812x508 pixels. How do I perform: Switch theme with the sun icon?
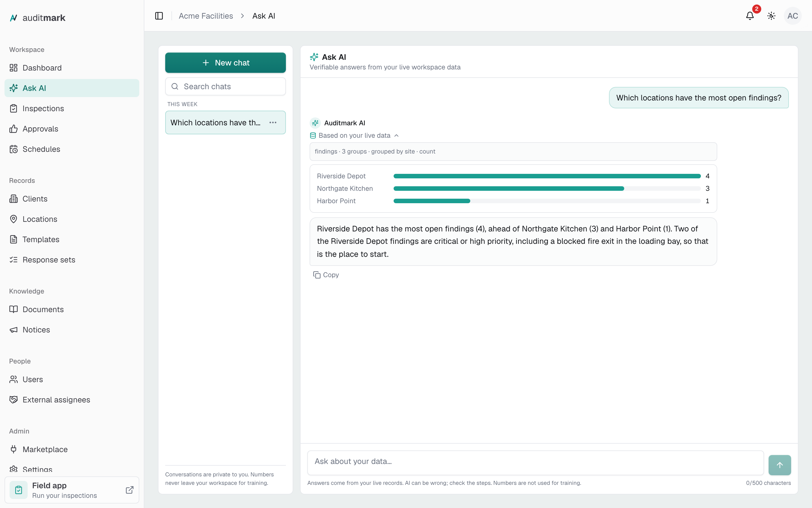point(771,16)
